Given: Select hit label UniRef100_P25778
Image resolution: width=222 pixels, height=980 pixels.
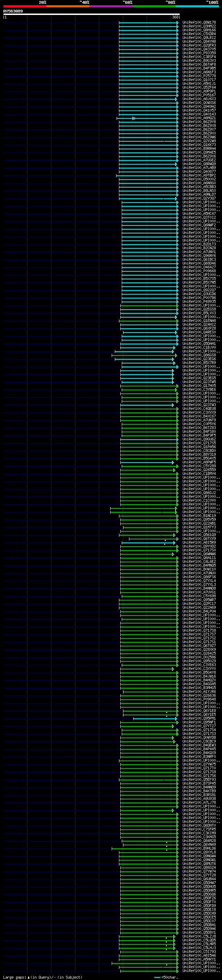Looking at the screenshot, I should click(x=199, y=76).
